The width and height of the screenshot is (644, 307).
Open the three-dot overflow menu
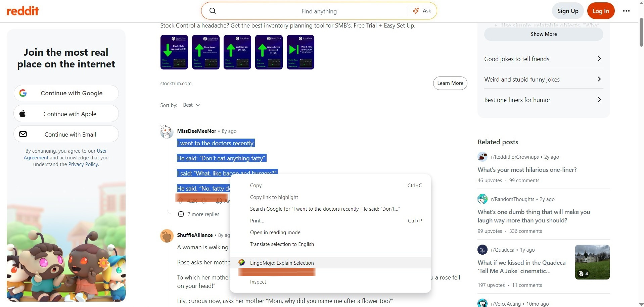click(626, 11)
